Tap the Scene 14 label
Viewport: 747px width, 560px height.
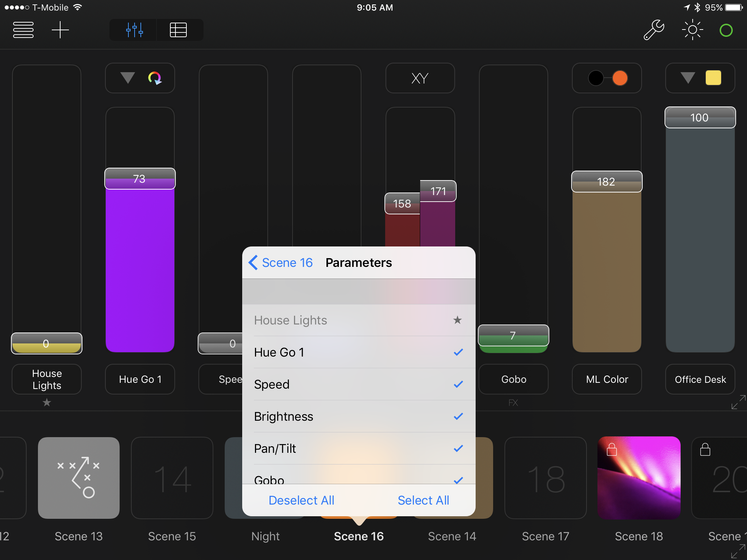click(x=452, y=536)
